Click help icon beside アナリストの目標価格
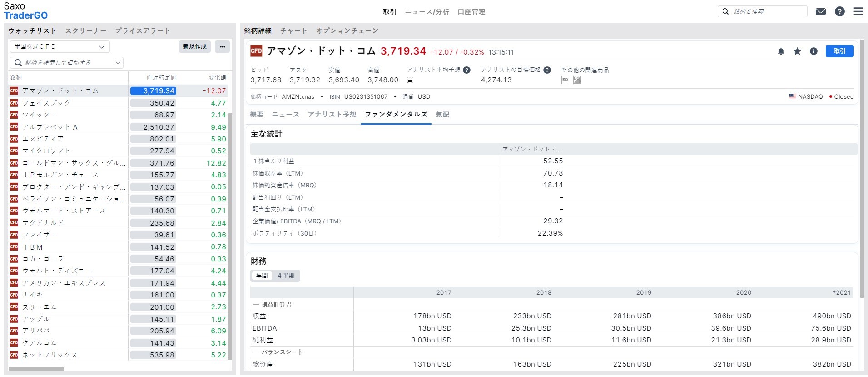This screenshot has width=868, height=377. pos(547,70)
